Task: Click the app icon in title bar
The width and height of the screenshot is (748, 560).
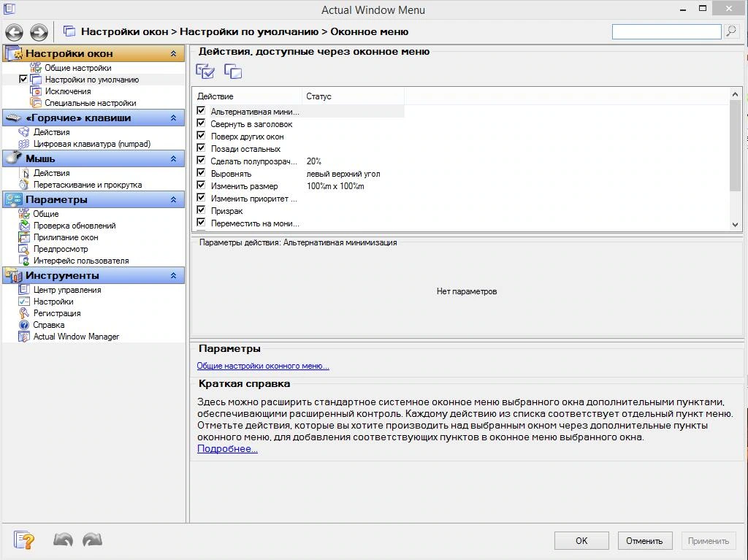Action: pyautogui.click(x=9, y=9)
